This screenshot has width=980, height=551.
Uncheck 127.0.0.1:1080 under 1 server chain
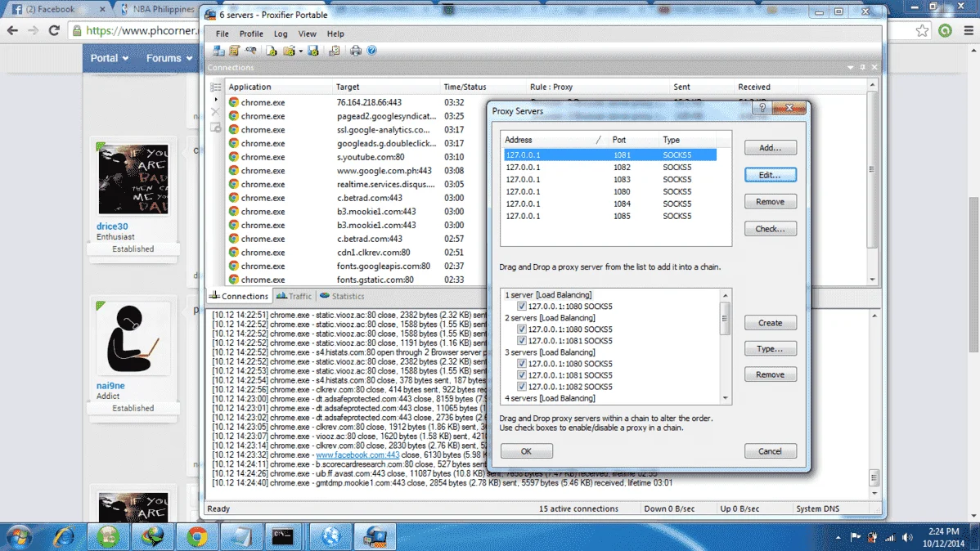[521, 306]
